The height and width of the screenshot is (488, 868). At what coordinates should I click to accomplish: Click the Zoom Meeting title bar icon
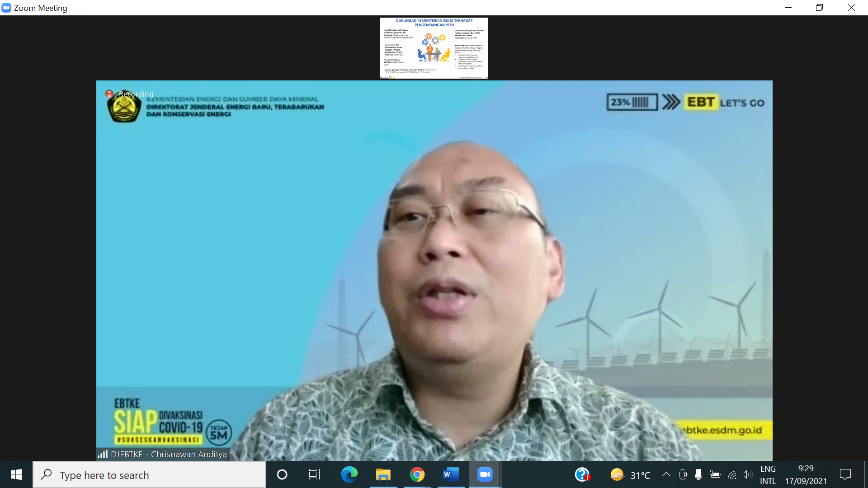(6, 8)
